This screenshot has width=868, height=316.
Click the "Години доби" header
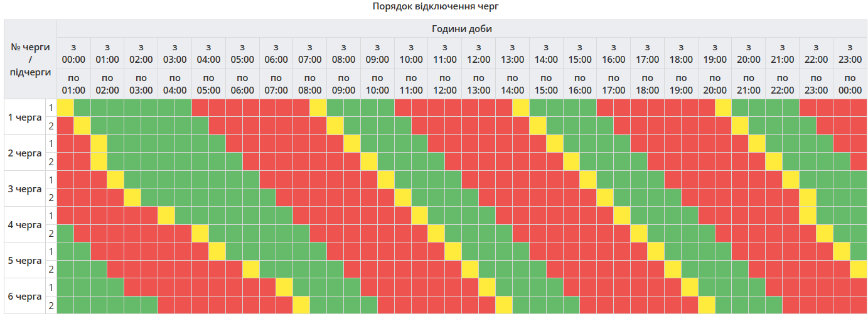tap(462, 29)
